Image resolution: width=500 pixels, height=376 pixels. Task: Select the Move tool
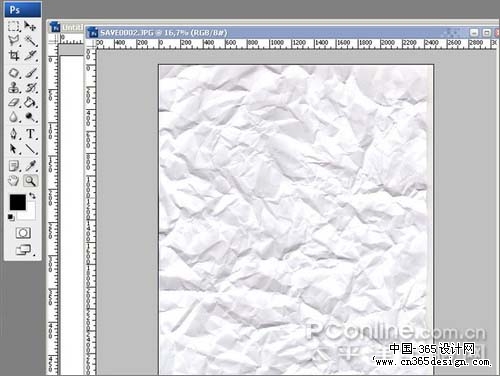coord(30,26)
